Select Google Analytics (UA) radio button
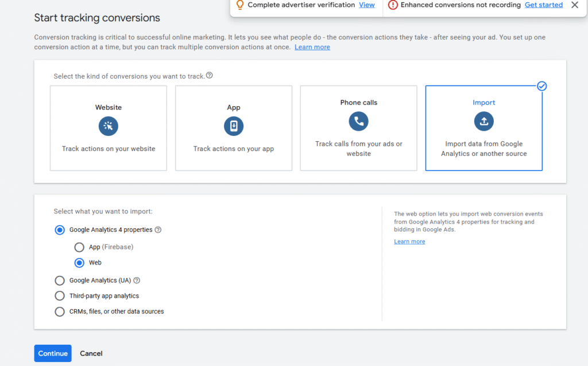Viewport: 588px width, 366px height. [59, 281]
